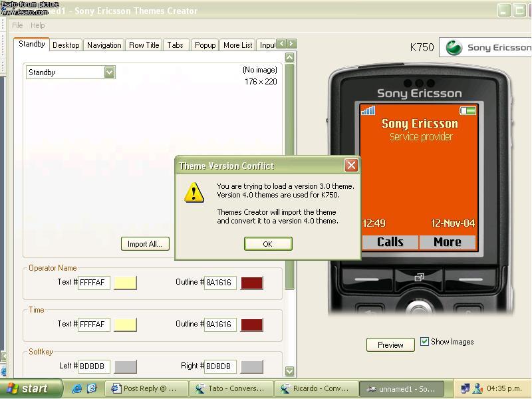
Task: Click the K750 model label
Action: 422,47
